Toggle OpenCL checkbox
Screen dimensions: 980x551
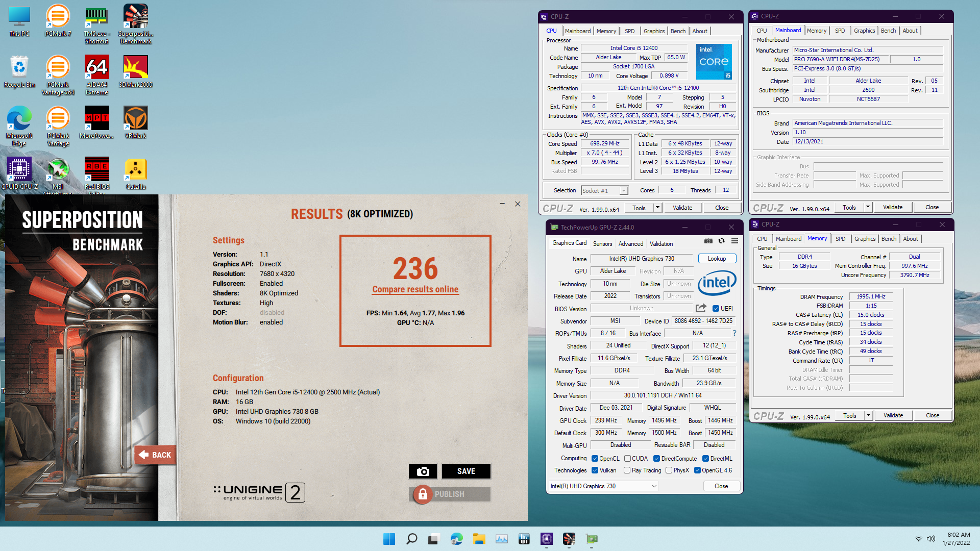click(x=595, y=459)
